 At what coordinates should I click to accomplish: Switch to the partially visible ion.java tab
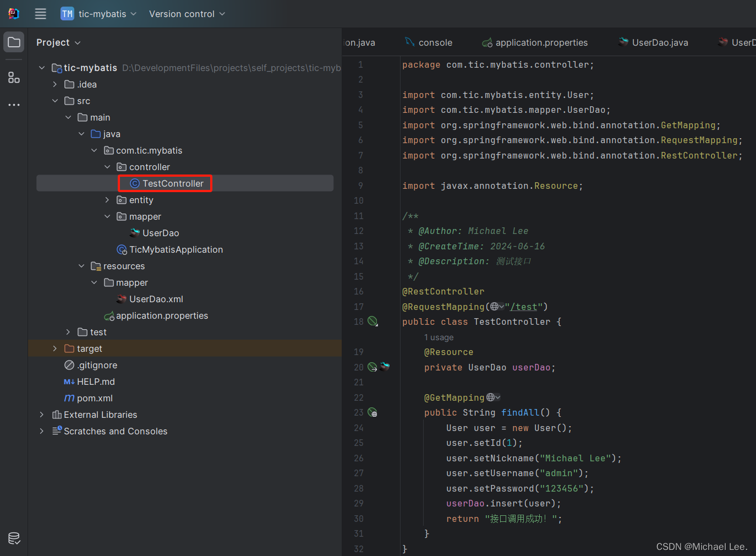tap(360, 42)
